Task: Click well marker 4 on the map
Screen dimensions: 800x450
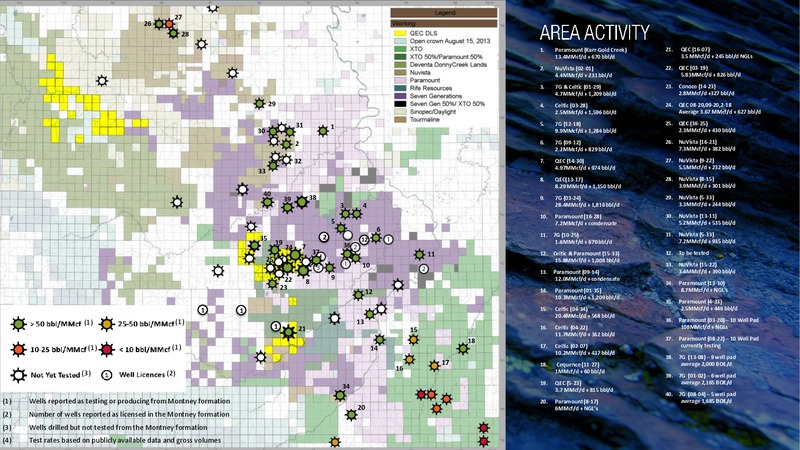Action: (x=357, y=213)
